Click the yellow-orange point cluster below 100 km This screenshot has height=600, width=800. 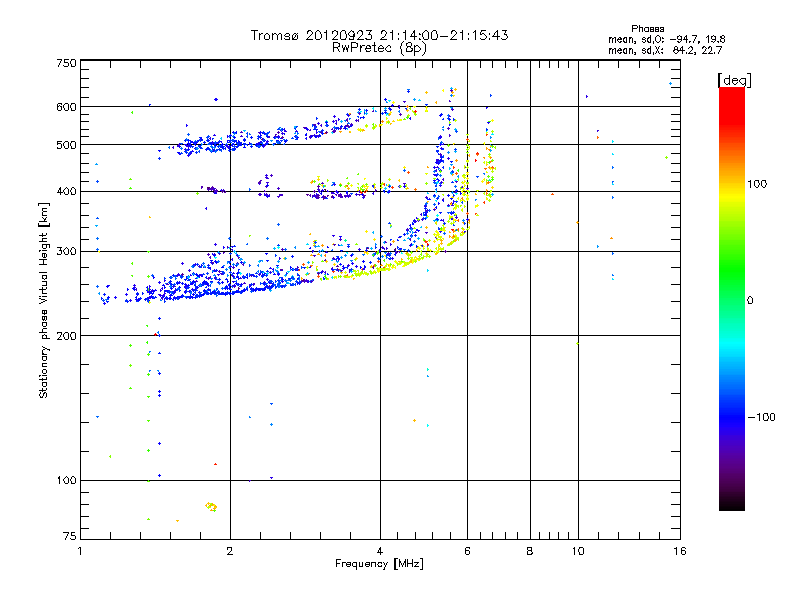pos(211,506)
